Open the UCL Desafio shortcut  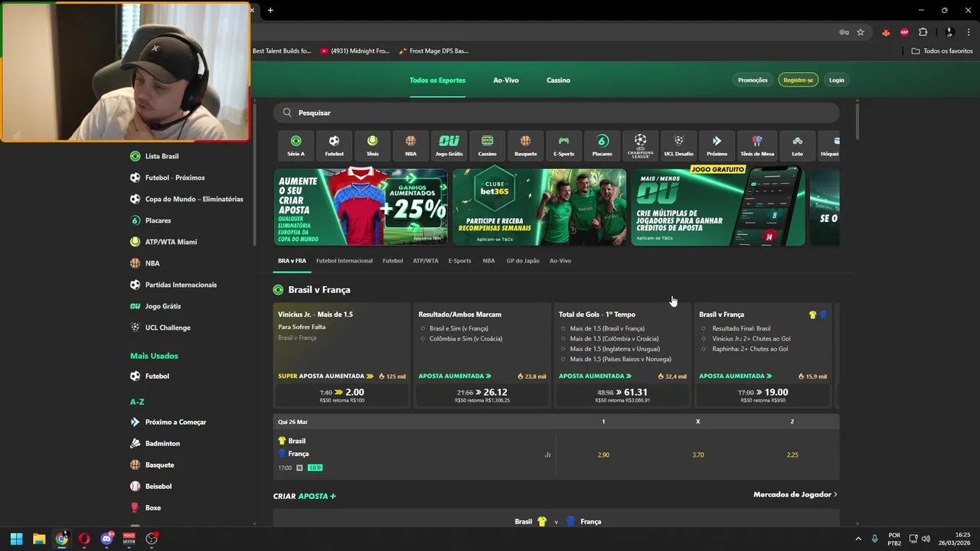click(x=678, y=145)
